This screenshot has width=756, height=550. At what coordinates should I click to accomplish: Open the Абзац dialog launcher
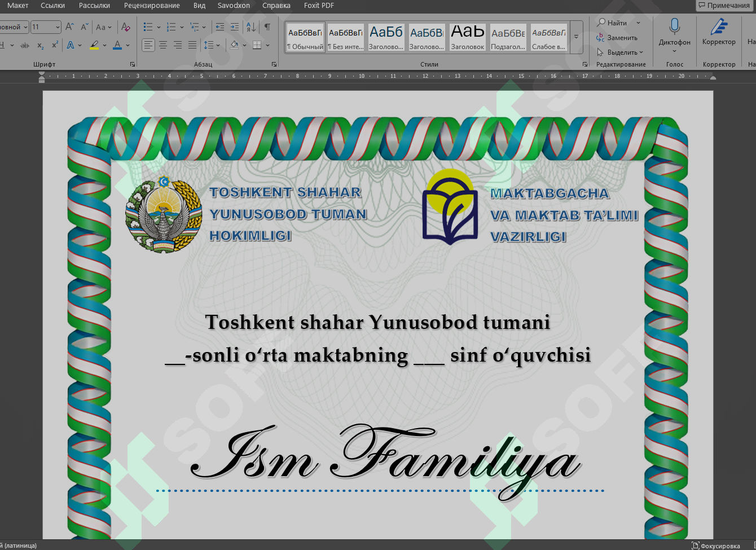274,64
